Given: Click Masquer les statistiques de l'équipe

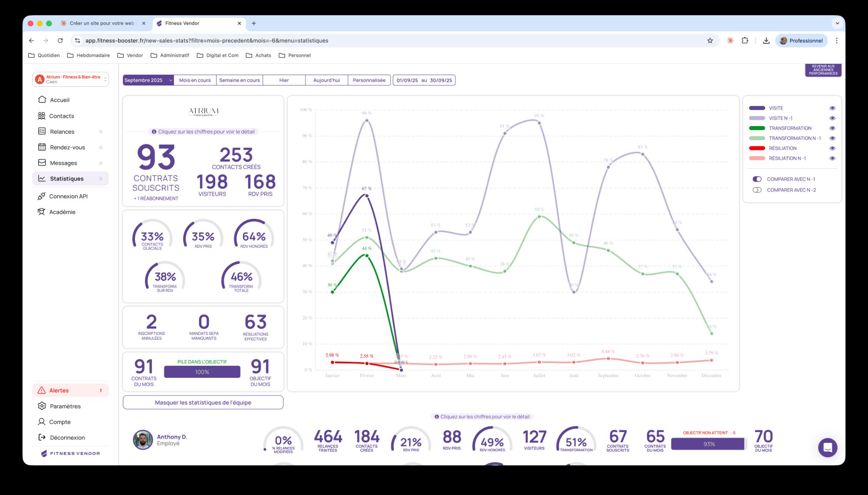Looking at the screenshot, I should point(203,402).
